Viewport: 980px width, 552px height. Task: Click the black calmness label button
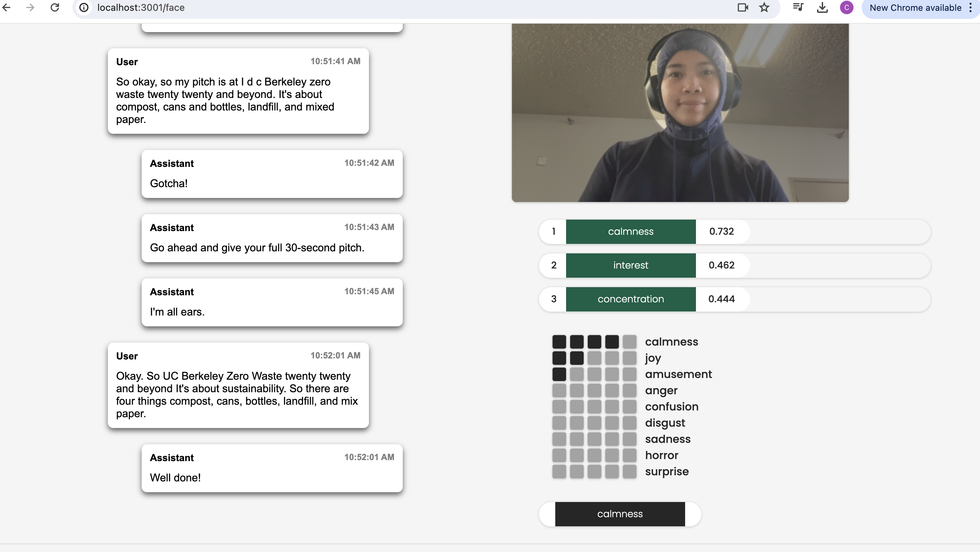tap(620, 514)
